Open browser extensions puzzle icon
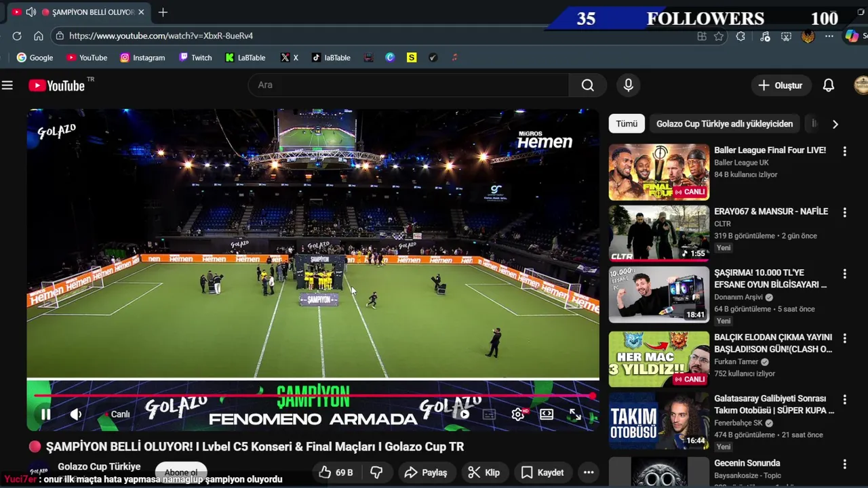Viewport: 868px width, 488px height. click(x=741, y=37)
